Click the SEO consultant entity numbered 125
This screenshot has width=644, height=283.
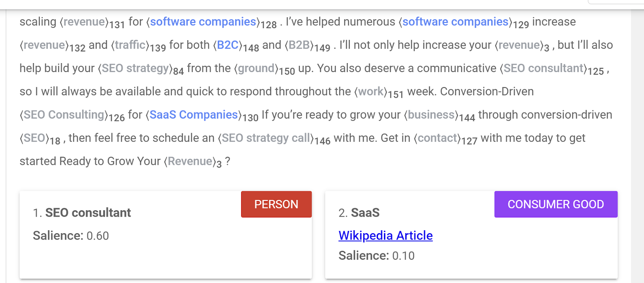(543, 68)
